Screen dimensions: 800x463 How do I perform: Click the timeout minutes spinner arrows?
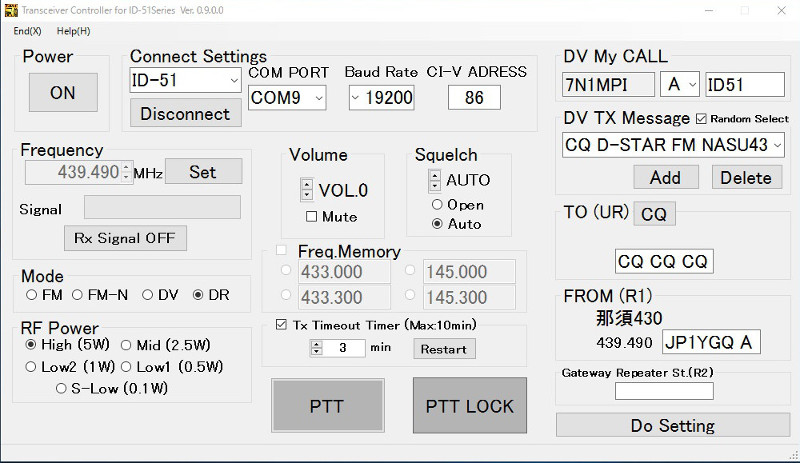click(317, 348)
